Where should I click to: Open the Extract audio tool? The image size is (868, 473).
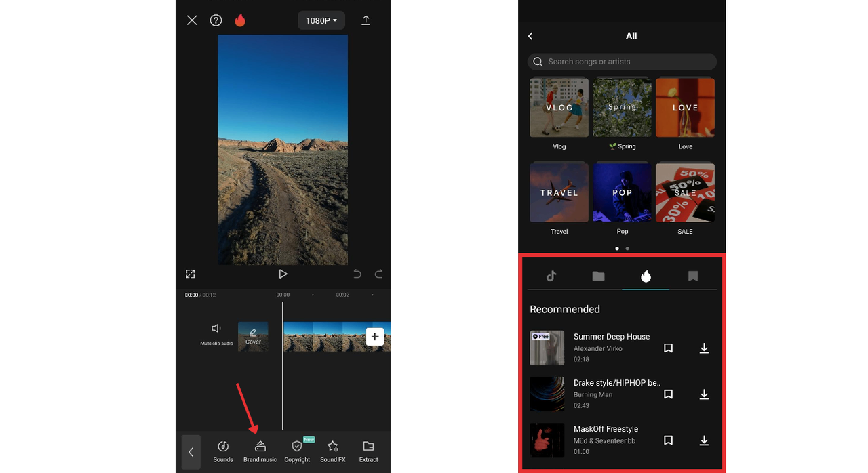click(x=369, y=451)
